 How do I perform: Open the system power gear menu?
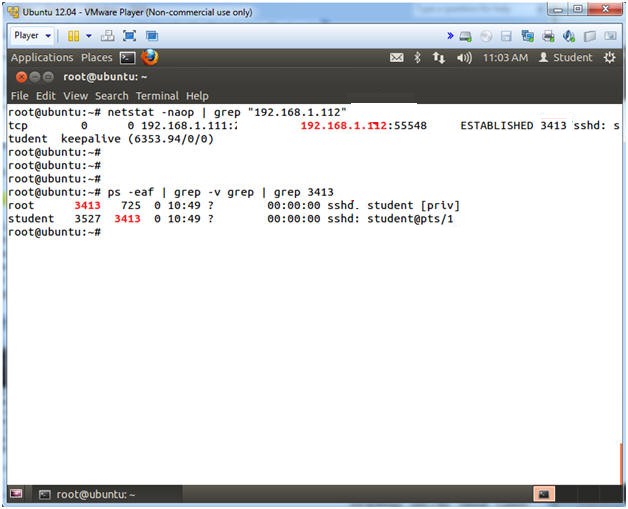609,58
